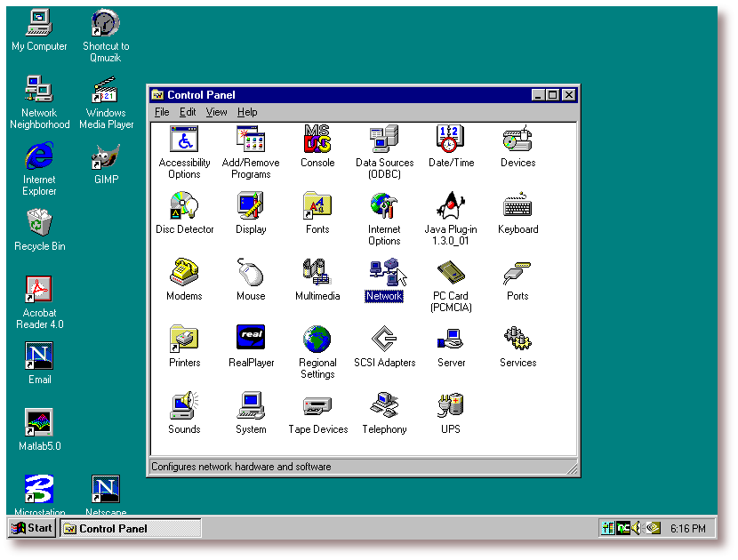Select the Add/Remove Programs icon
The width and height of the screenshot is (738, 560).
click(x=251, y=140)
